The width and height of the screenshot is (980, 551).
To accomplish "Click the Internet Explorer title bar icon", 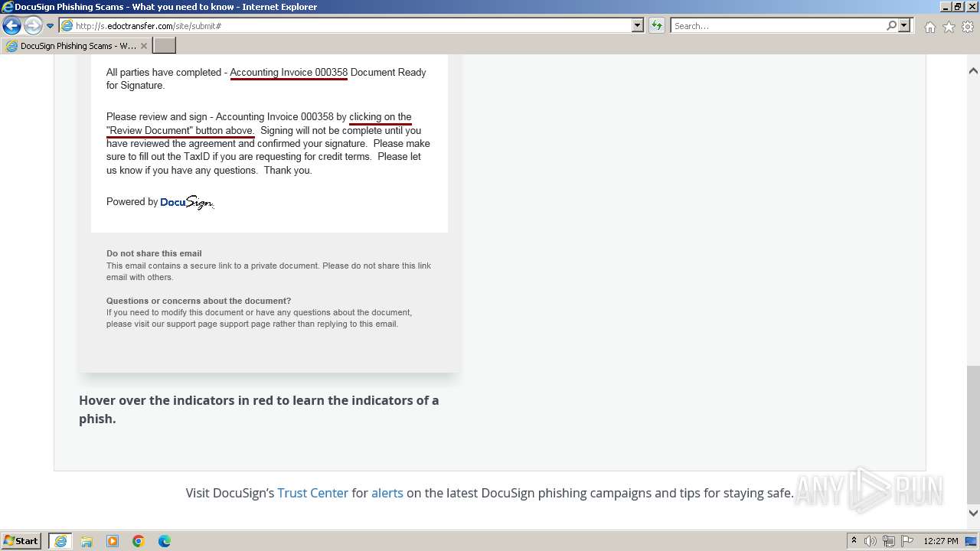I will pyautogui.click(x=8, y=7).
